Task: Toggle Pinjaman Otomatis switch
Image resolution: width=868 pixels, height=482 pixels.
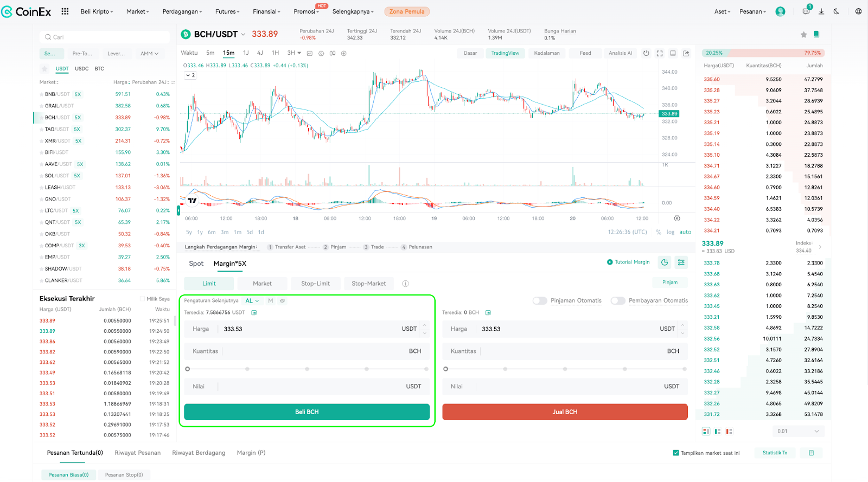Action: tap(540, 301)
